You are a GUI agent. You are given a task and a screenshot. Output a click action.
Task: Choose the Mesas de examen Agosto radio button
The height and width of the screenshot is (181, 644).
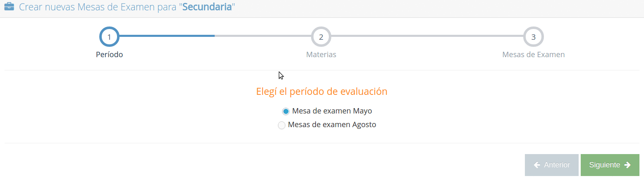(282, 125)
